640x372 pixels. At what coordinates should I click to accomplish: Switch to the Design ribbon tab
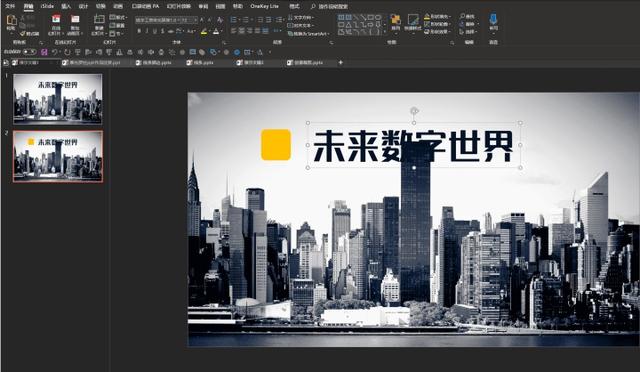[83, 6]
